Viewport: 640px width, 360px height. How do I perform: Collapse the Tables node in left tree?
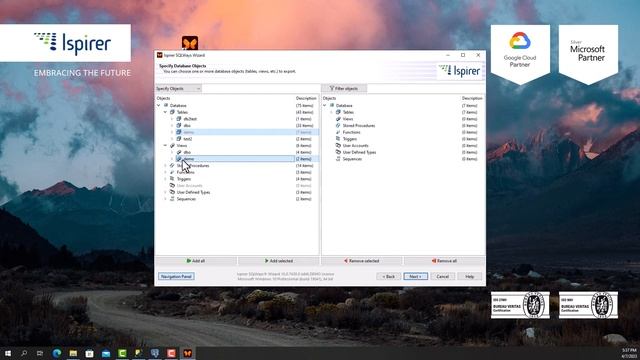pos(165,112)
